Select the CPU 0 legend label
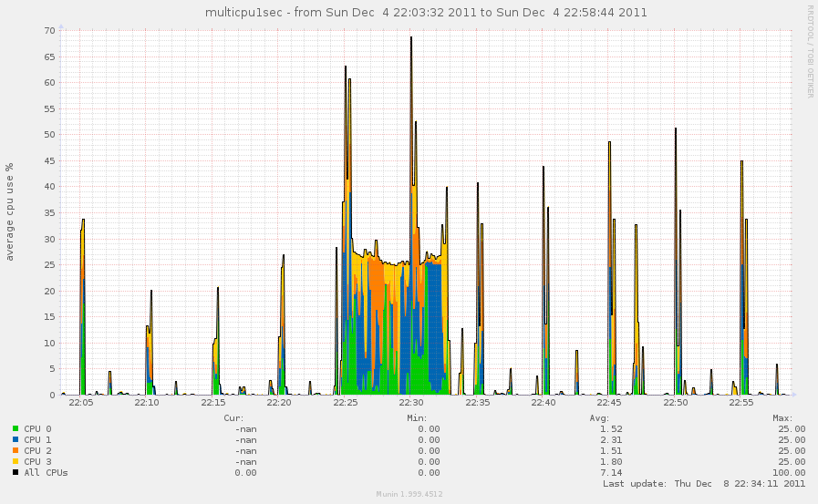This screenshot has height=504, width=818. pos(37,428)
